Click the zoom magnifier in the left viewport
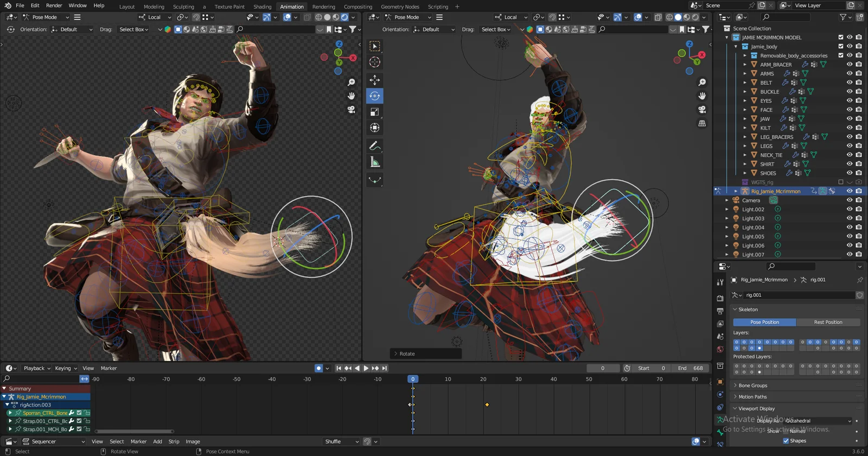This screenshot has height=456, width=868. 352,83
